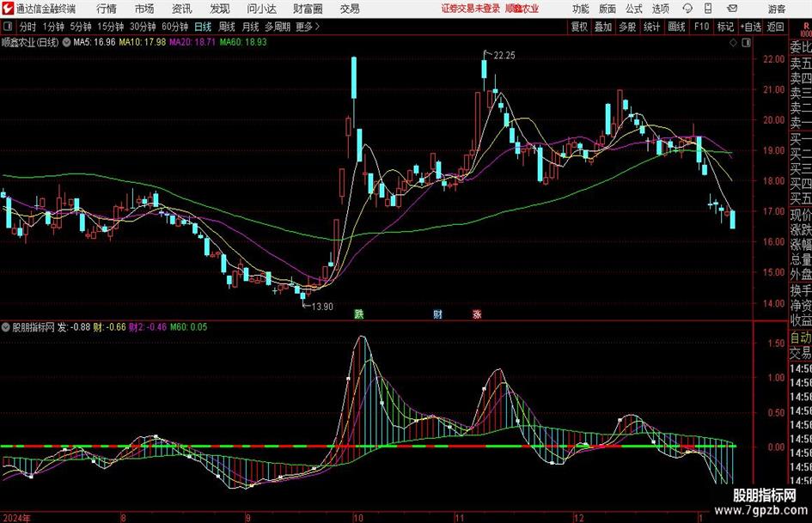Add stock with +自选 button
The width and height of the screenshot is (812, 523).
click(x=751, y=27)
